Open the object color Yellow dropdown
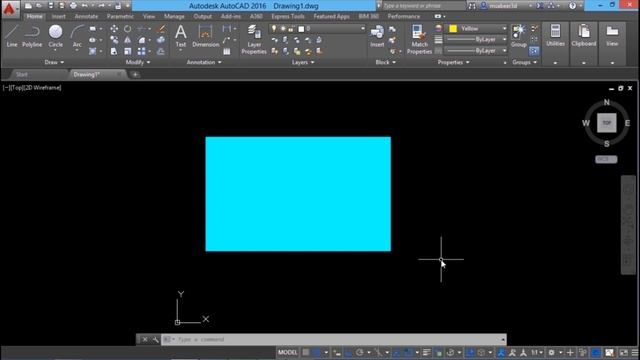This screenshot has width=640, height=360. click(x=476, y=29)
